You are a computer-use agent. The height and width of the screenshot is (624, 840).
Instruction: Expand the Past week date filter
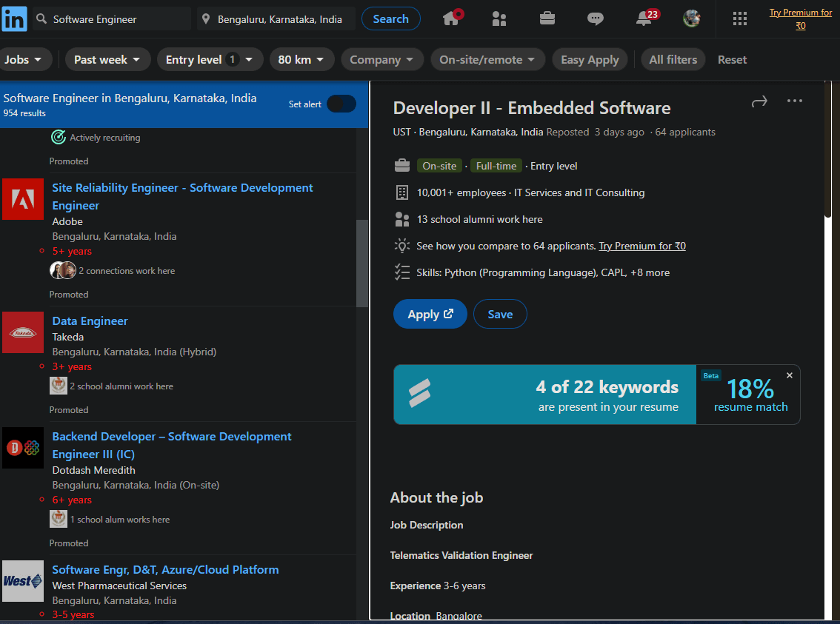click(x=107, y=60)
